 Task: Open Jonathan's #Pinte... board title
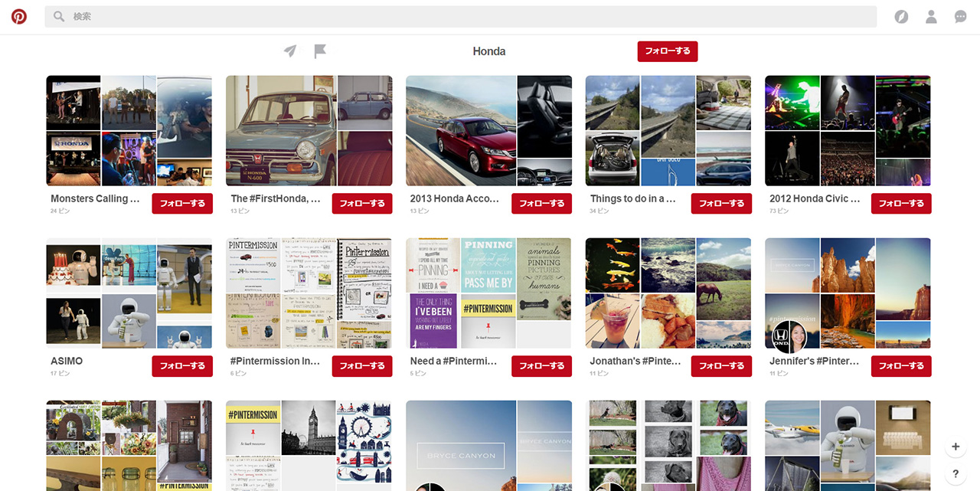pyautogui.click(x=635, y=361)
